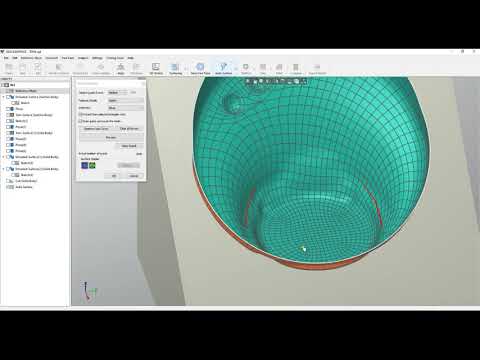The width and height of the screenshot is (480, 360).
Task: Collapse the first Extruded Surface tree node
Action: [x=4, y=97]
